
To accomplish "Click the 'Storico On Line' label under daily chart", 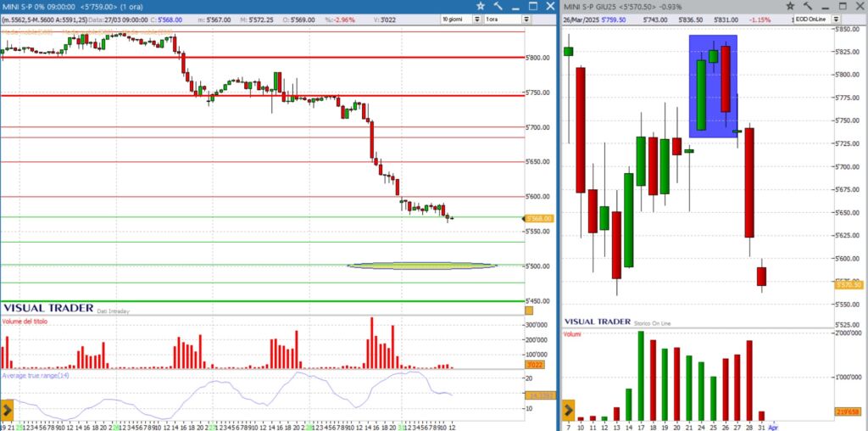I will pos(654,322).
